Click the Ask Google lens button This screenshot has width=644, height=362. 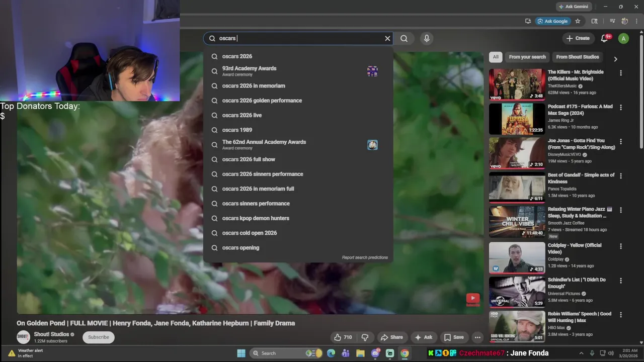pyautogui.click(x=552, y=21)
